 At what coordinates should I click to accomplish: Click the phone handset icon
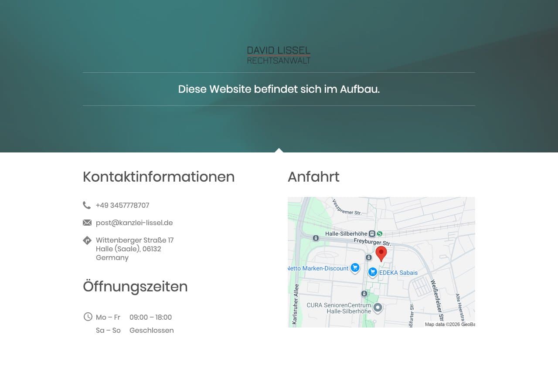tap(87, 205)
